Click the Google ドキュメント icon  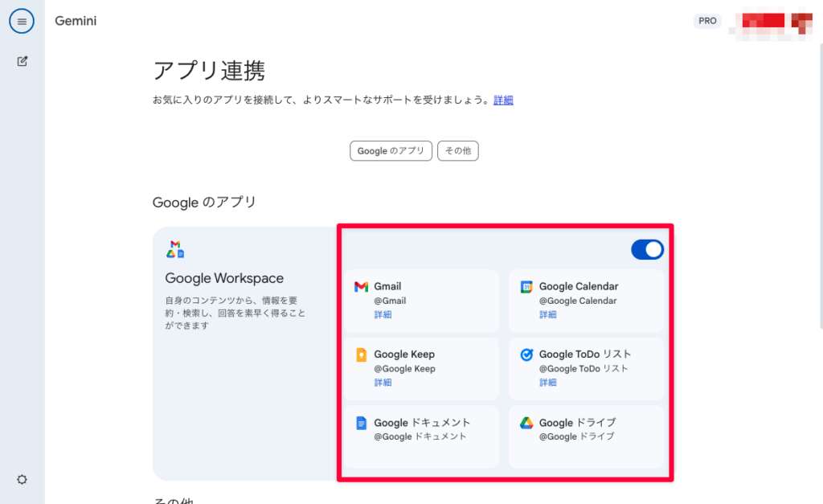tap(362, 423)
